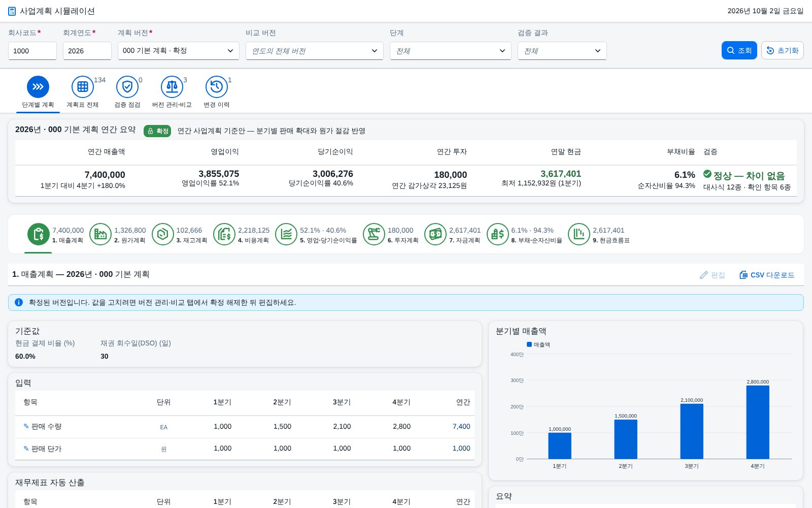Open the 계획표 전체 grid icon
The width and height of the screenshot is (812, 508).
coord(83,87)
